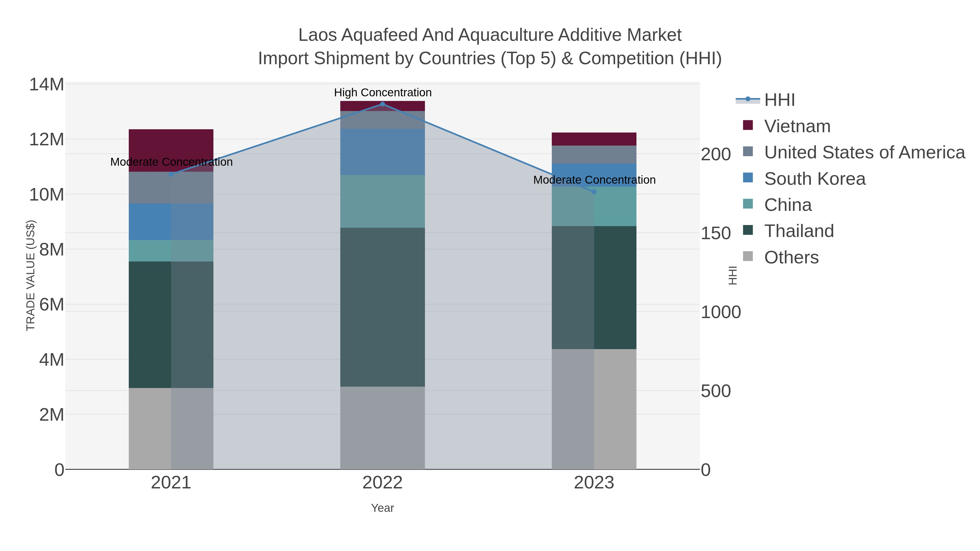
Task: Click the 'TRADE VALUE (US$)' axis title
Action: 30,276
